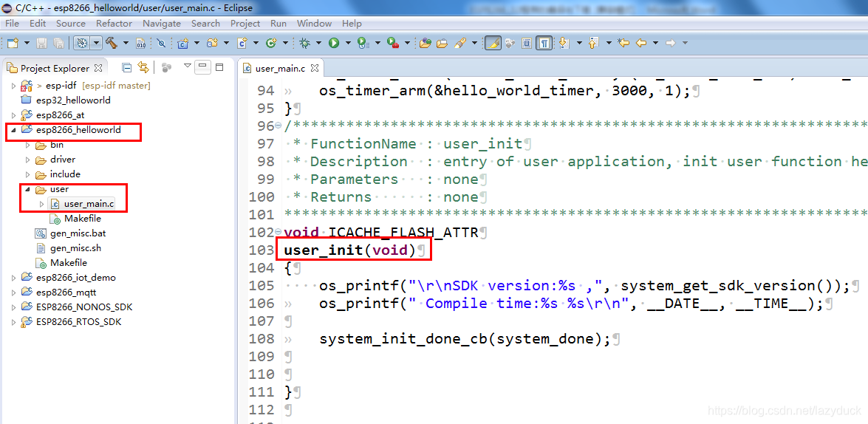Viewport: 868px width, 424px height.
Task: Open the Source menu
Action: pyautogui.click(x=71, y=23)
